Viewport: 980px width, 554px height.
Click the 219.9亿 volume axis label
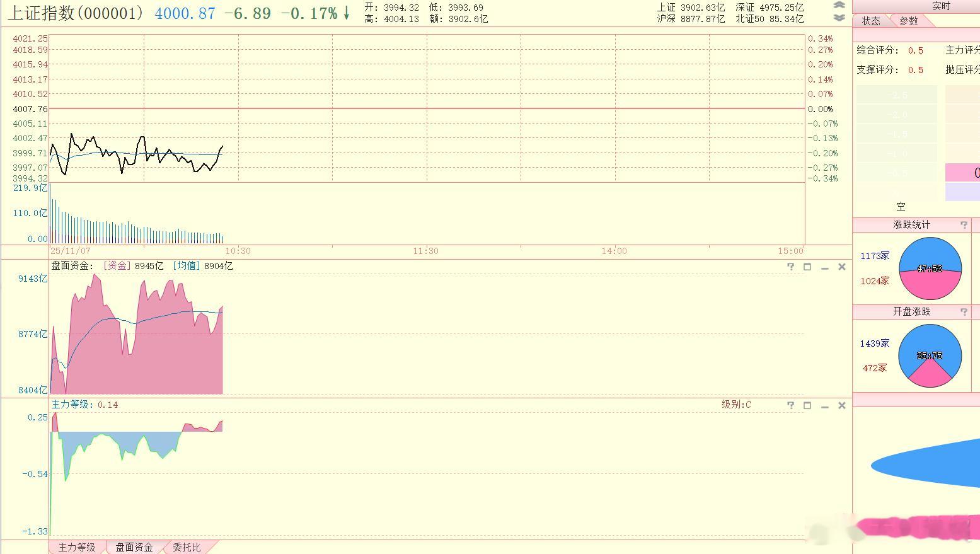point(30,188)
